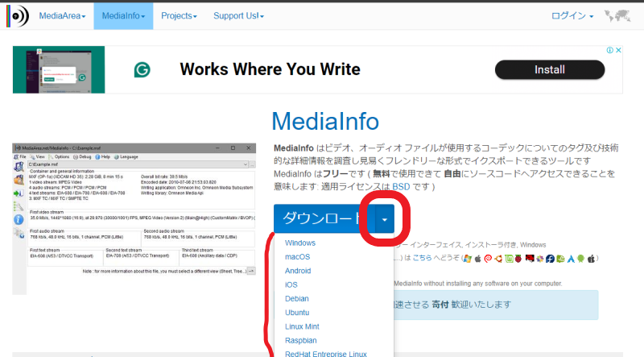Follow the BSD license link

pos(401,186)
